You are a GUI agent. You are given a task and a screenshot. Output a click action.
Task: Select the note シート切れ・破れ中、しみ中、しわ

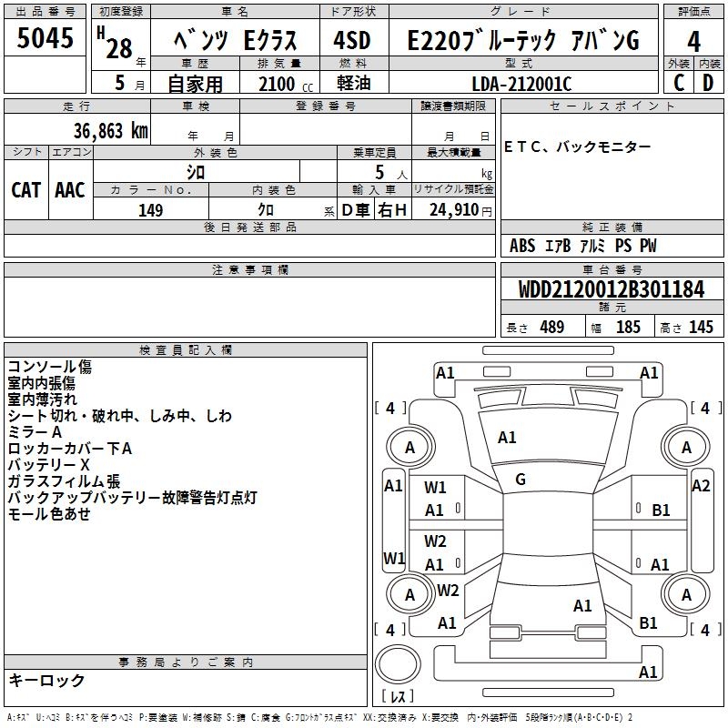(120, 416)
